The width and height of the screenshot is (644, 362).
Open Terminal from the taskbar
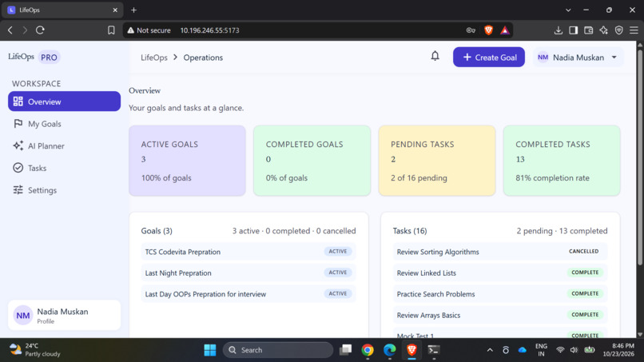pos(434,350)
